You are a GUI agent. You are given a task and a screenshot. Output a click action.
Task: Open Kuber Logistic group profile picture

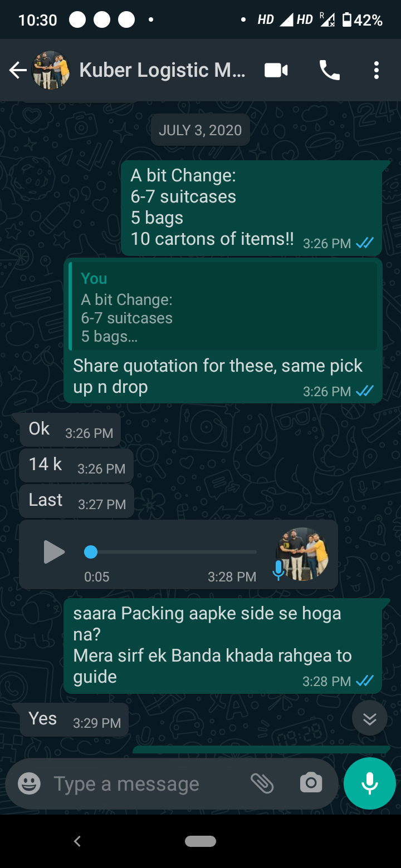click(x=51, y=70)
